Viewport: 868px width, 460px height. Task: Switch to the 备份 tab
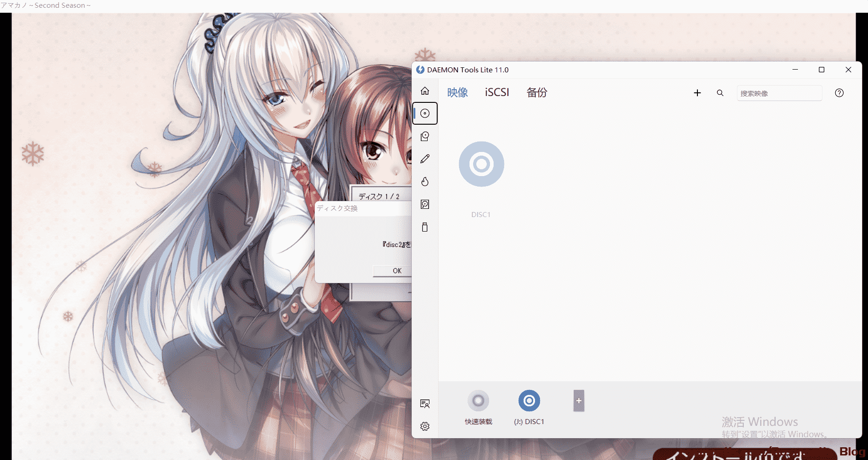tap(537, 92)
